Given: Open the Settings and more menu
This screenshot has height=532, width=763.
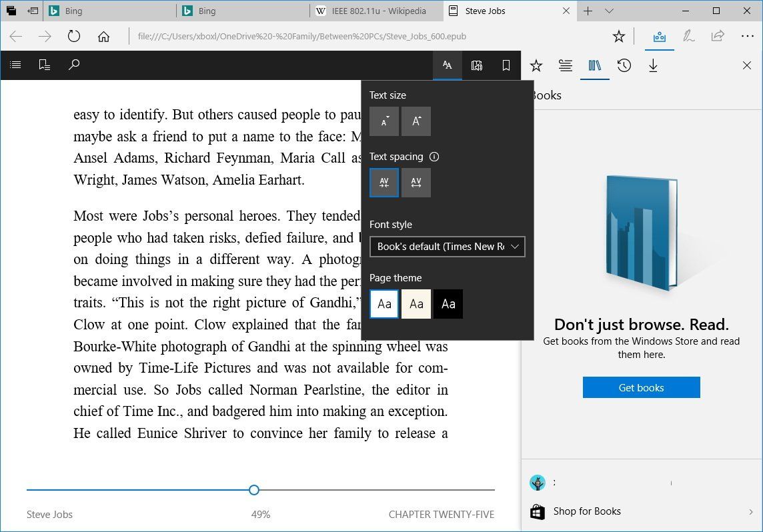Looking at the screenshot, I should (x=748, y=37).
